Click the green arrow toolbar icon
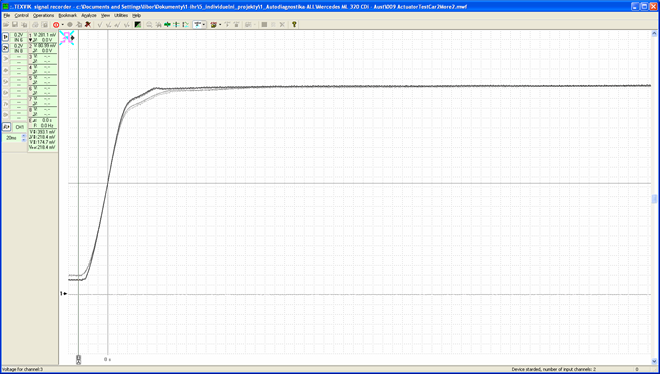The height and width of the screenshot is (374, 660). [167, 25]
